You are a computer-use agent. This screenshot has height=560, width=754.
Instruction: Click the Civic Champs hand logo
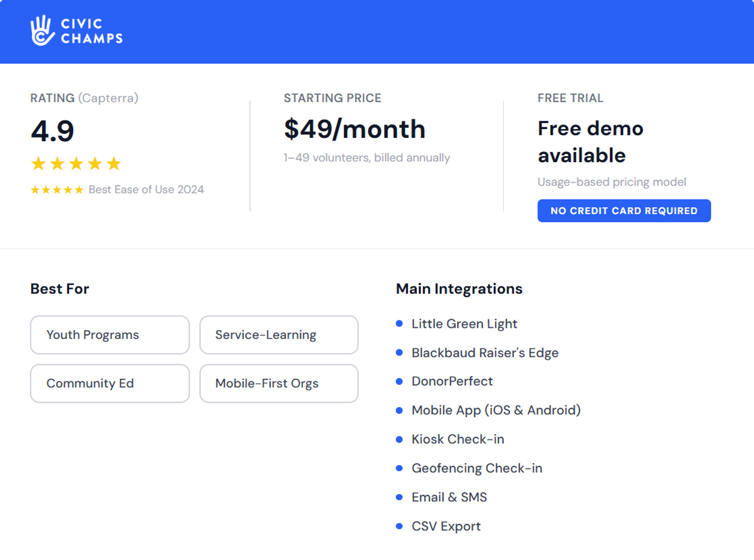[42, 31]
